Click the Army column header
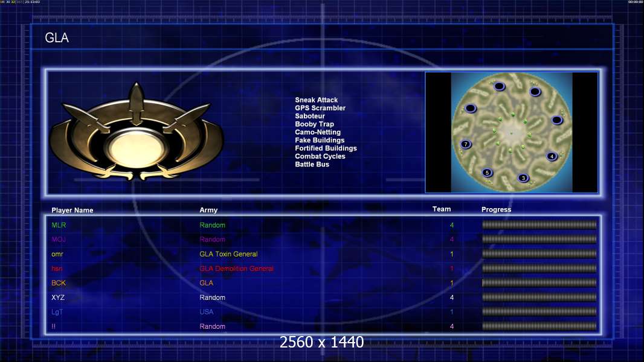 click(x=208, y=210)
